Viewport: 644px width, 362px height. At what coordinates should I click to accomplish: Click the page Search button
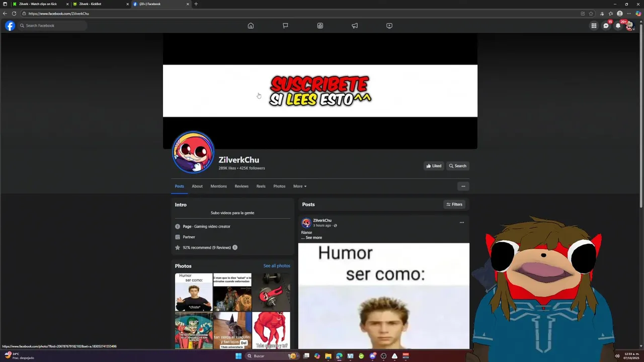pos(458,166)
